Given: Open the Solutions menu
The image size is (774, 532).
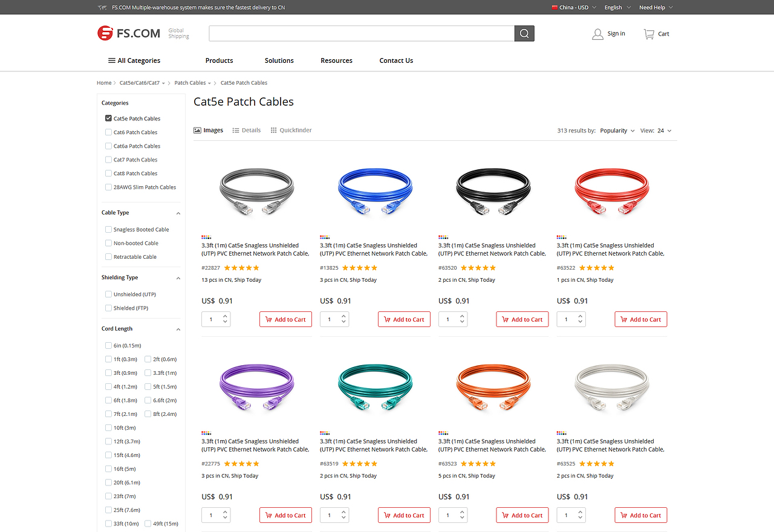Looking at the screenshot, I should pyautogui.click(x=279, y=60).
